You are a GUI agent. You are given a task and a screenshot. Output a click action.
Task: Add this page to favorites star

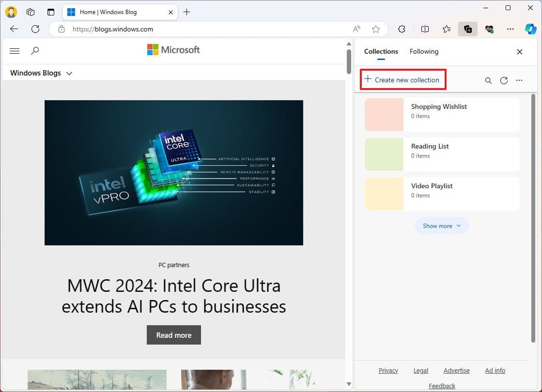coord(376,29)
